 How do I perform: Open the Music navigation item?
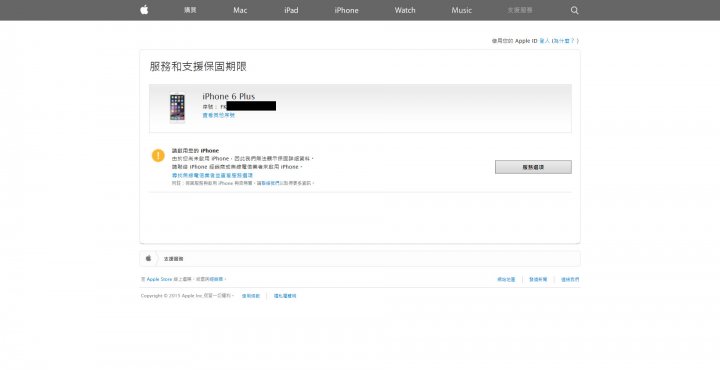(461, 10)
